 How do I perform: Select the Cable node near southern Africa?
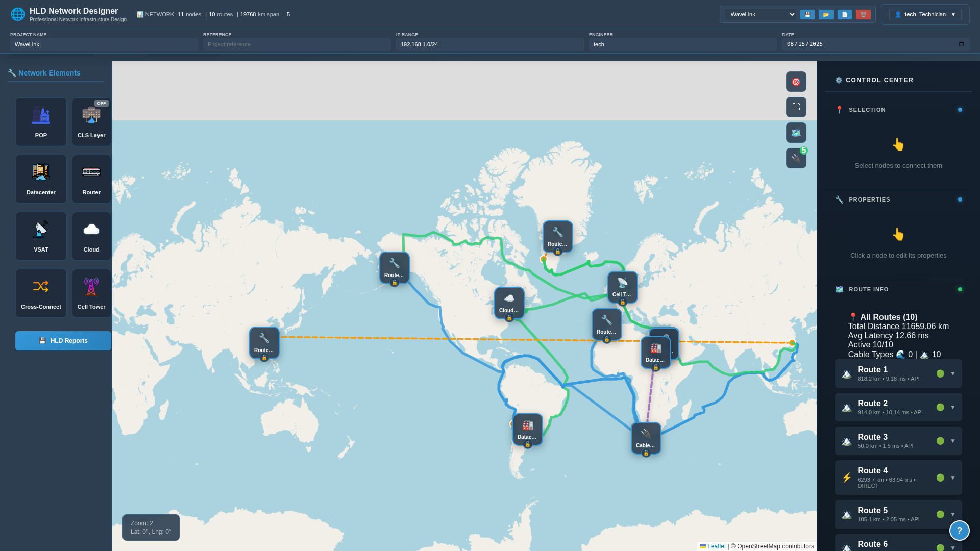point(646,438)
